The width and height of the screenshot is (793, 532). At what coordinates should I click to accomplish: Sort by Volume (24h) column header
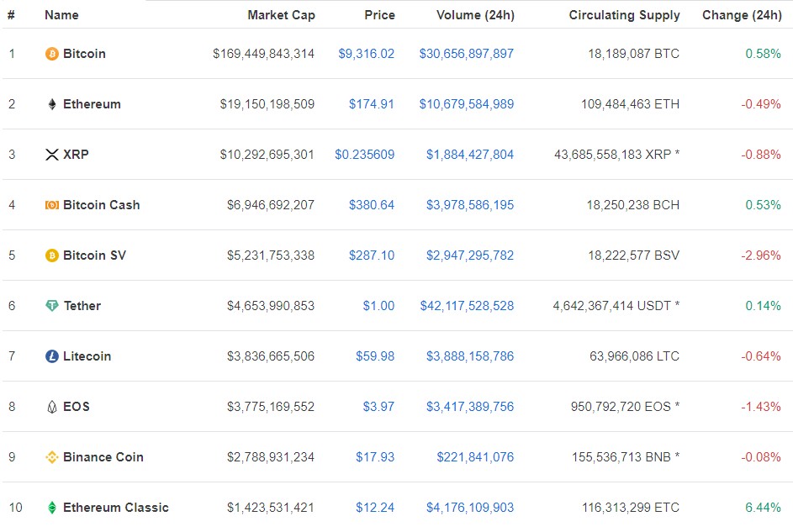pos(475,15)
